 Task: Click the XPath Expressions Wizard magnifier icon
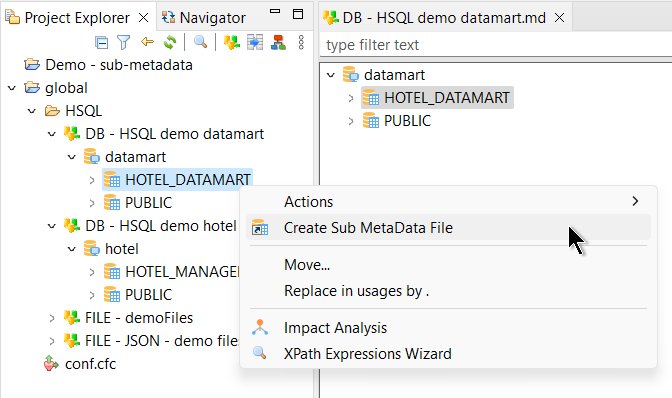[260, 353]
